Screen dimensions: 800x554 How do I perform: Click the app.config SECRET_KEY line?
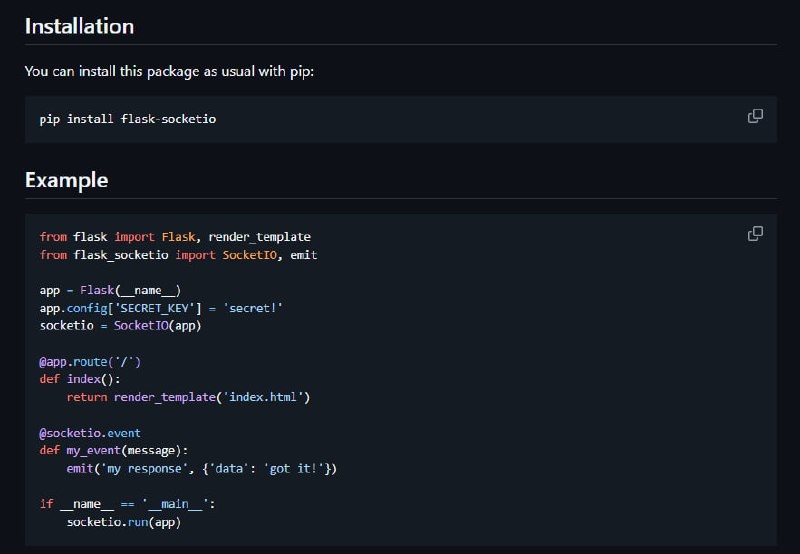coord(161,308)
